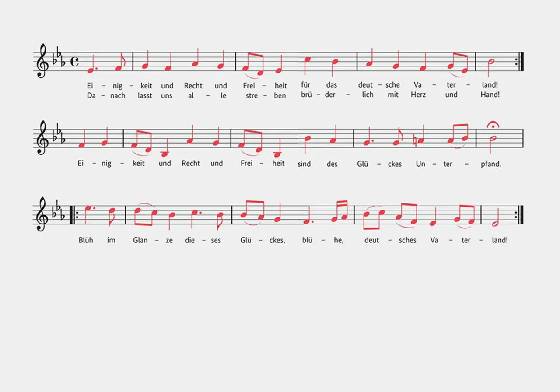This screenshot has height=392, width=560.
Task: Click the treble clef on the first staff
Action: tap(41, 61)
